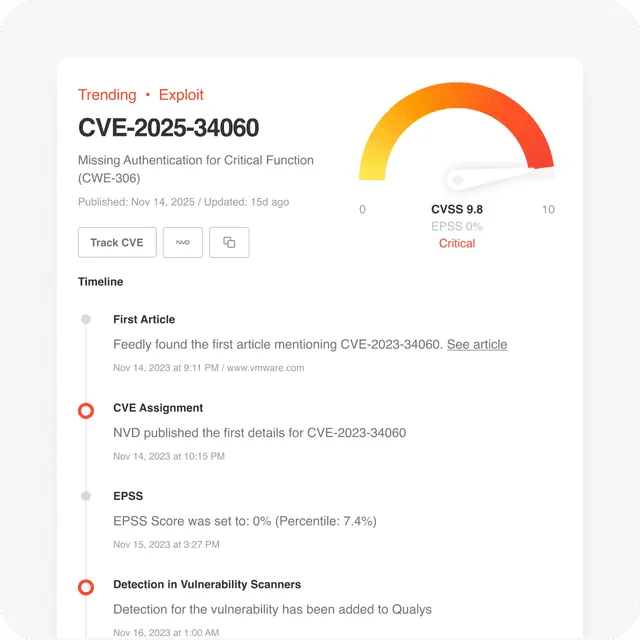Click EPSS Score was set to 0% text

coord(245,521)
